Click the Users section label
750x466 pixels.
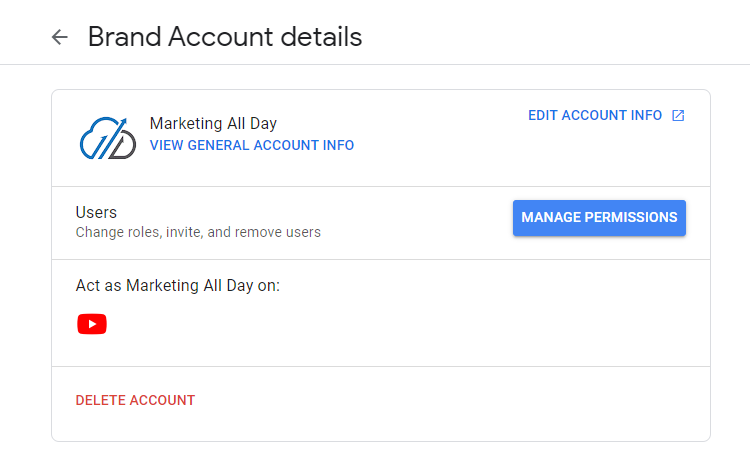pyautogui.click(x=96, y=212)
